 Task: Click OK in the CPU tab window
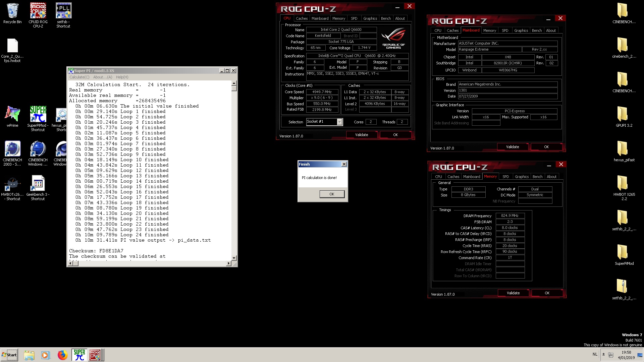click(395, 135)
